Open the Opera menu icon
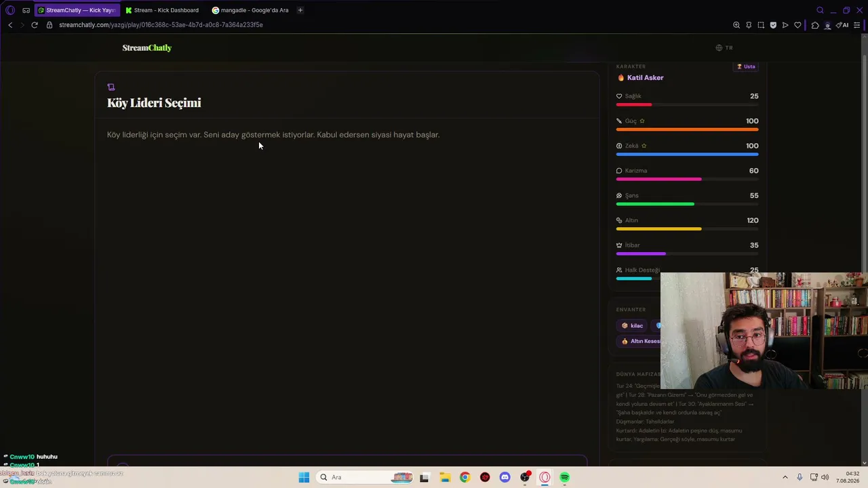 click(9, 10)
